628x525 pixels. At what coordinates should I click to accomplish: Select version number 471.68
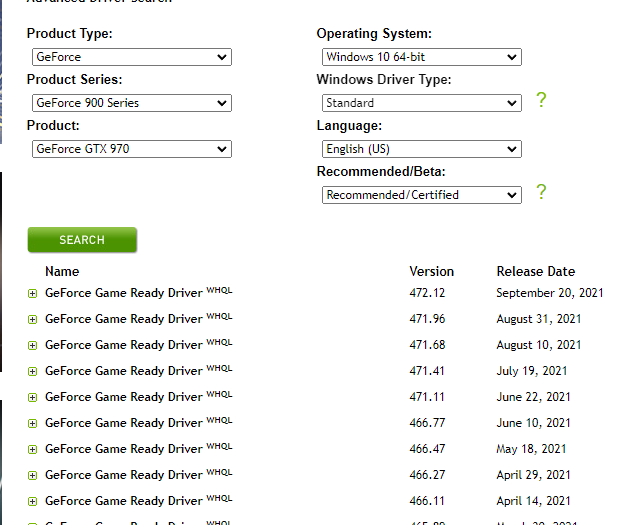427,345
